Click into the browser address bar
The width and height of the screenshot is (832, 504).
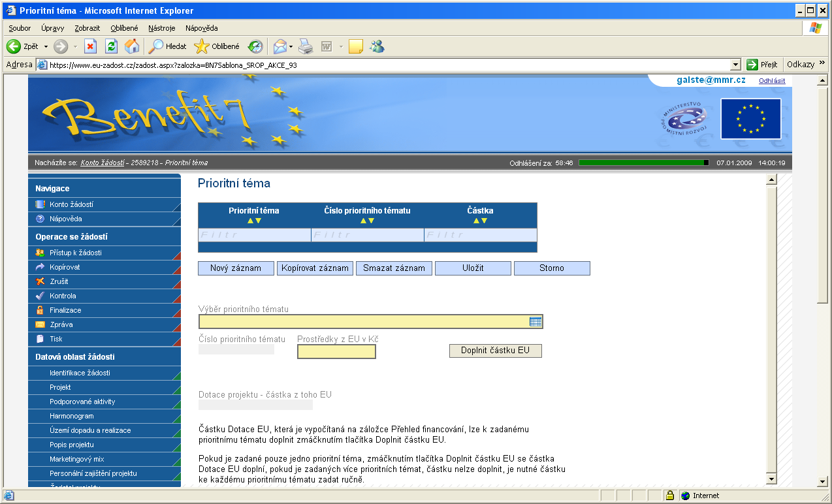389,65
